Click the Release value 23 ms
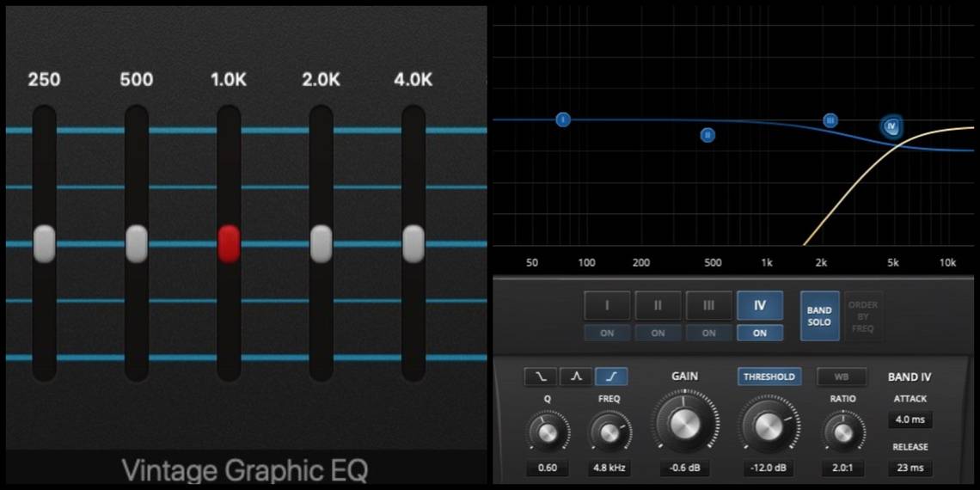The width and height of the screenshot is (980, 490). coord(910,469)
